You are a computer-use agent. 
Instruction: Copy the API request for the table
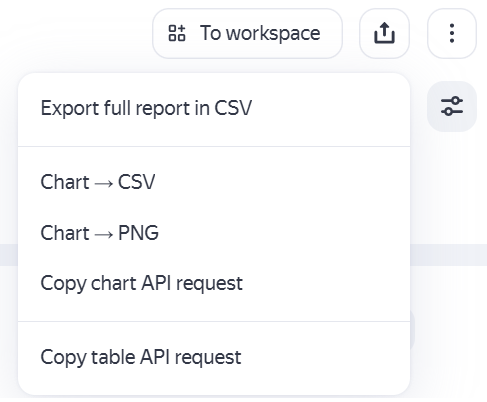(x=214, y=357)
